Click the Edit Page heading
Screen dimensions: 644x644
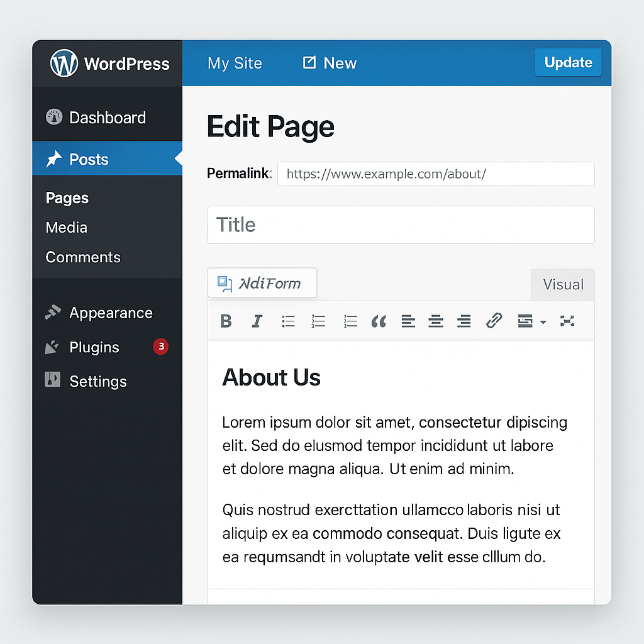(x=270, y=126)
